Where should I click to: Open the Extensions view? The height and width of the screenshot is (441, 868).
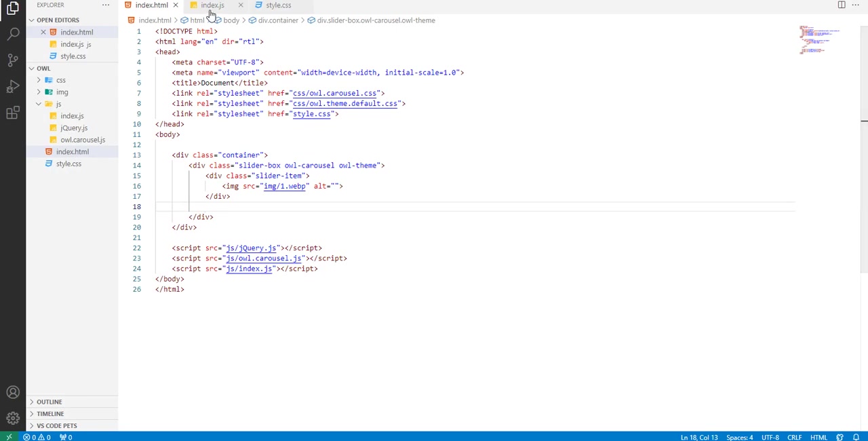(13, 113)
